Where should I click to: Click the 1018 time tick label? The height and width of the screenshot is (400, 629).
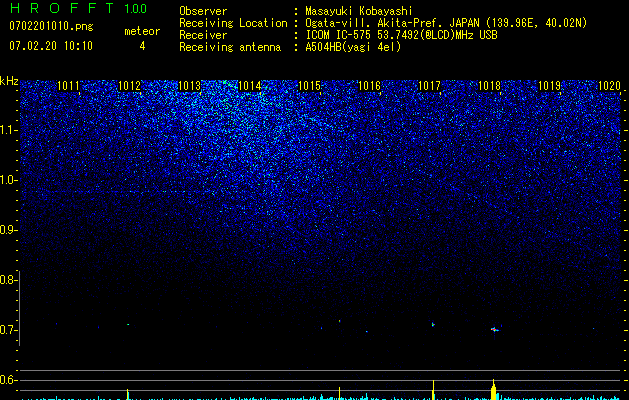point(489,86)
